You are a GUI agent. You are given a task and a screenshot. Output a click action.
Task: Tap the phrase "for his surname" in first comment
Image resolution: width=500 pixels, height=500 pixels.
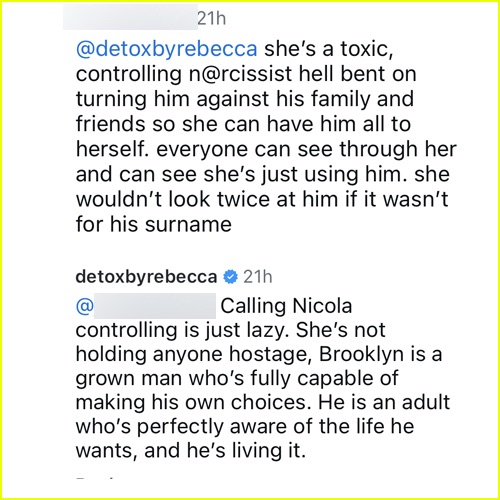coord(154,224)
